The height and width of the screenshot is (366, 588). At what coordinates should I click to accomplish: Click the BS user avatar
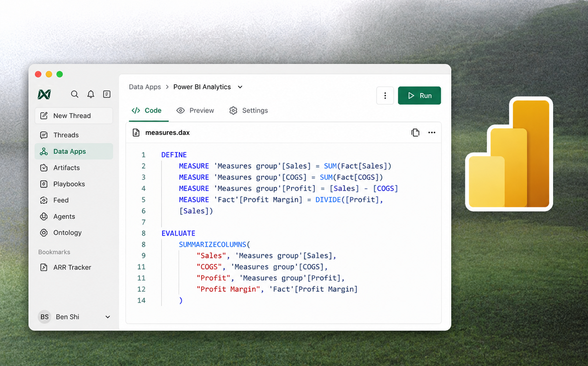(x=45, y=317)
